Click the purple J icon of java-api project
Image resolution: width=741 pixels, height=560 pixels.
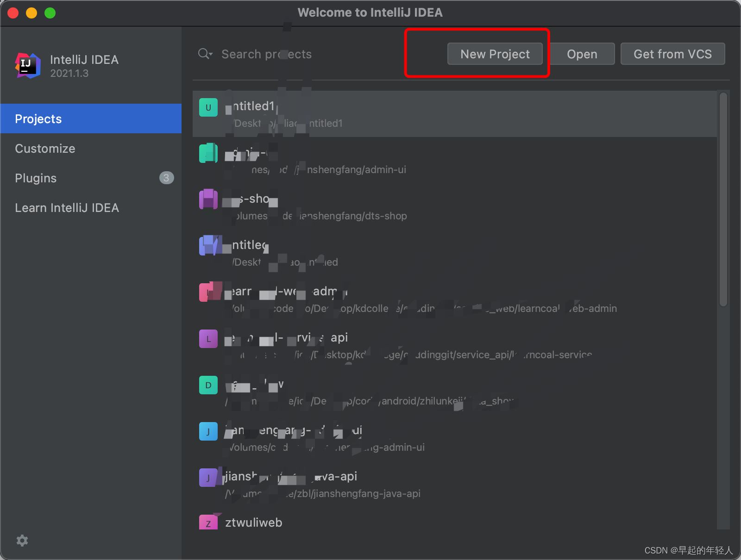(208, 478)
